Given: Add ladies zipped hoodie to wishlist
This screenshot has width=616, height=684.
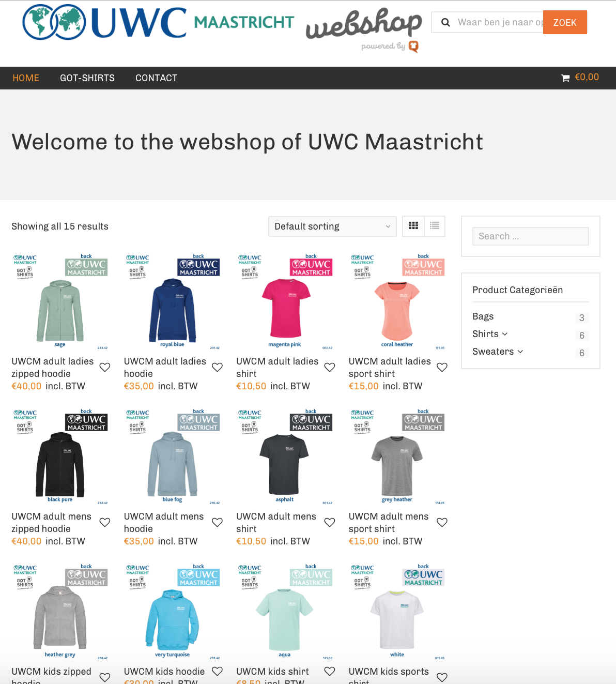Looking at the screenshot, I should click(x=105, y=367).
